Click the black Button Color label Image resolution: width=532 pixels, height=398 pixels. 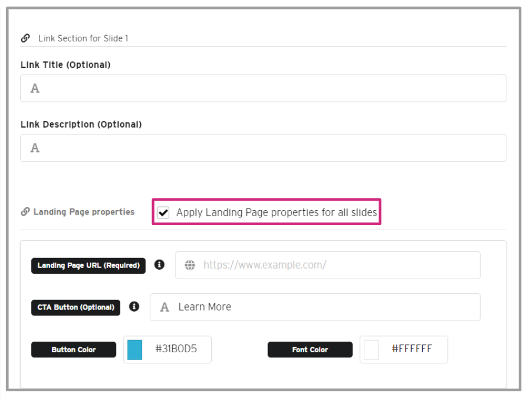coord(74,350)
